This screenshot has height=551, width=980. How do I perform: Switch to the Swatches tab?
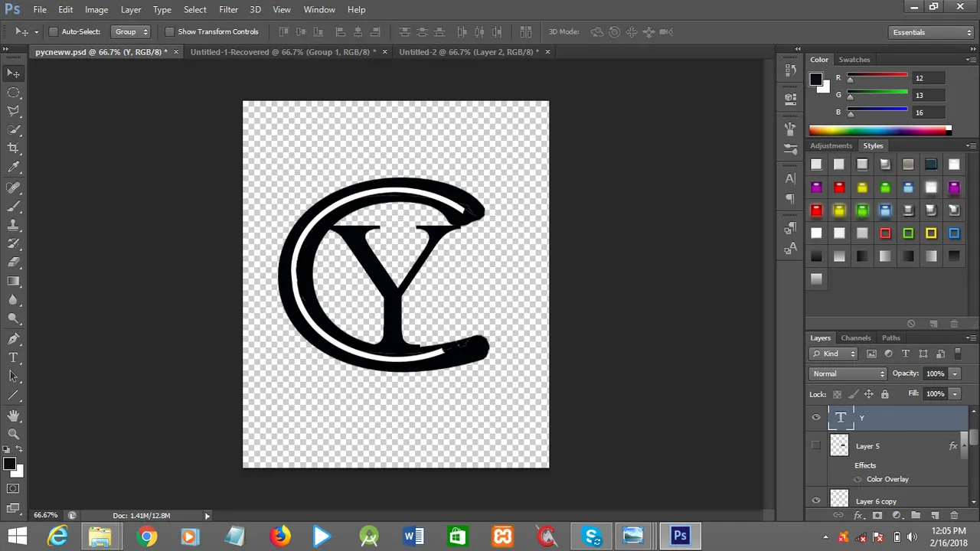tap(854, 60)
